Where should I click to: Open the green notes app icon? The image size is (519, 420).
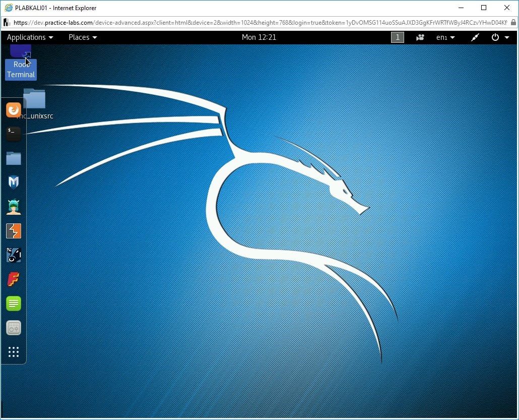(14, 304)
